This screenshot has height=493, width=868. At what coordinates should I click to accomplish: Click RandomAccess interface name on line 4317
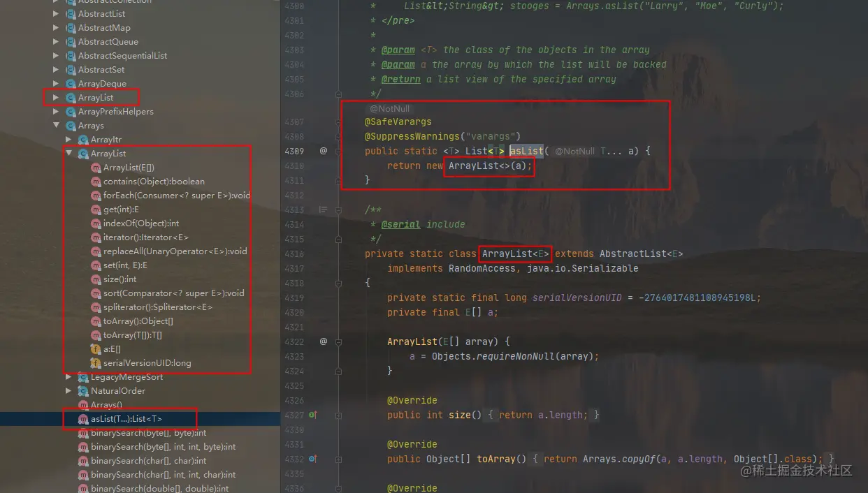[482, 268]
